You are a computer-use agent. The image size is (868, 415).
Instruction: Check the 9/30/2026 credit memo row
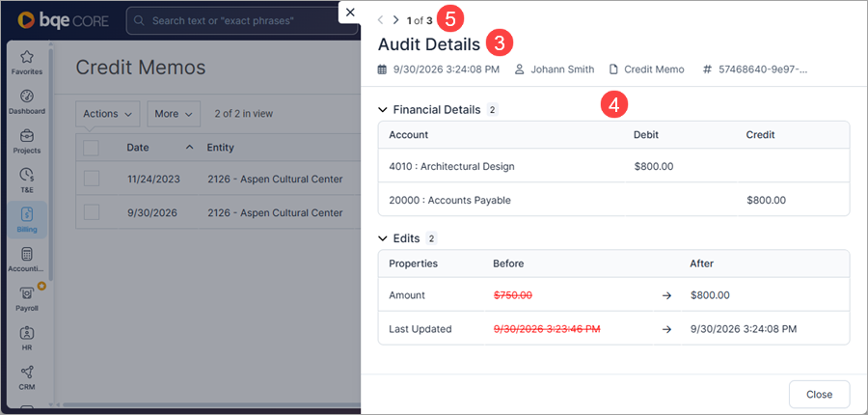pyautogui.click(x=92, y=212)
